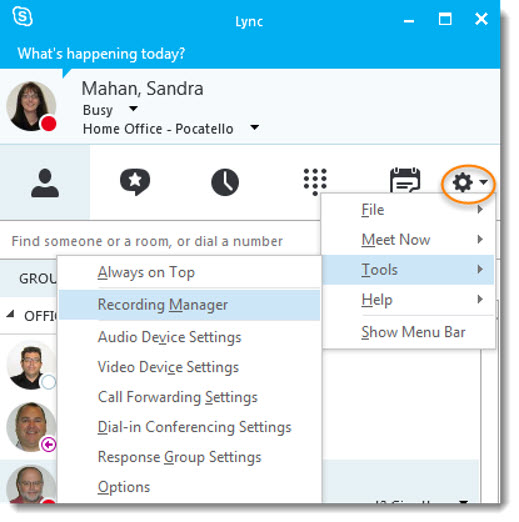519x522 pixels.
Task: Minimize the Lync window
Action: click(x=409, y=21)
